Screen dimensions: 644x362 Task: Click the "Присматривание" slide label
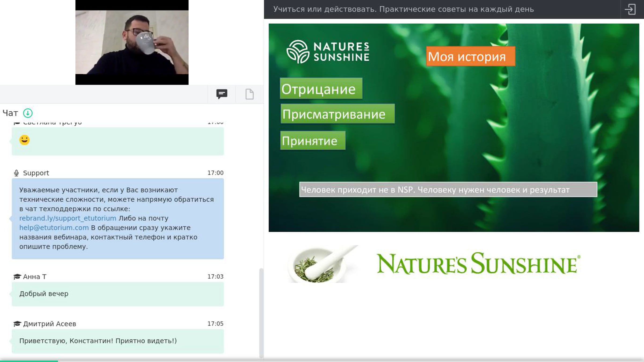(338, 114)
